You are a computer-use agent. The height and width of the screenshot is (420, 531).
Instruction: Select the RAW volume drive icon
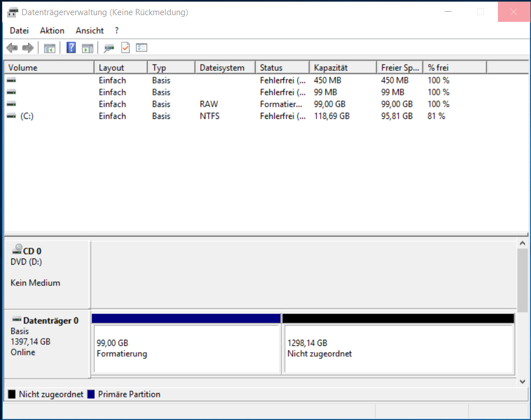coord(11,104)
